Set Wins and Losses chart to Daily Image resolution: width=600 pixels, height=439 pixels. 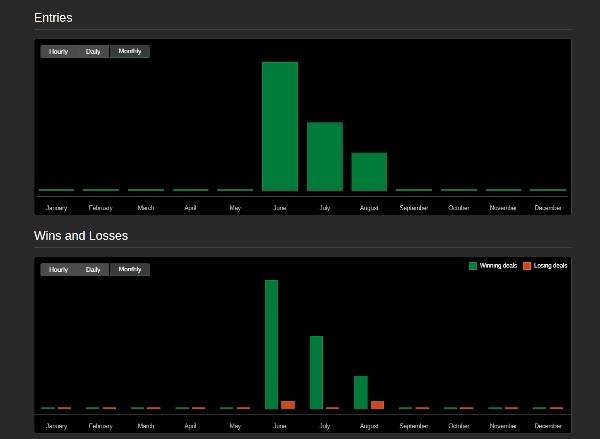pos(93,269)
